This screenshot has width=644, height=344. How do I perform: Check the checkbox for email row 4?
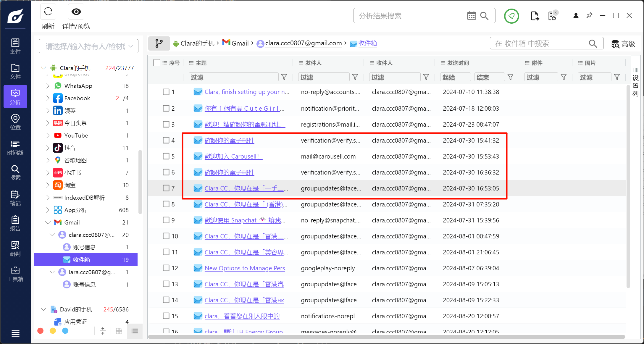click(x=166, y=140)
